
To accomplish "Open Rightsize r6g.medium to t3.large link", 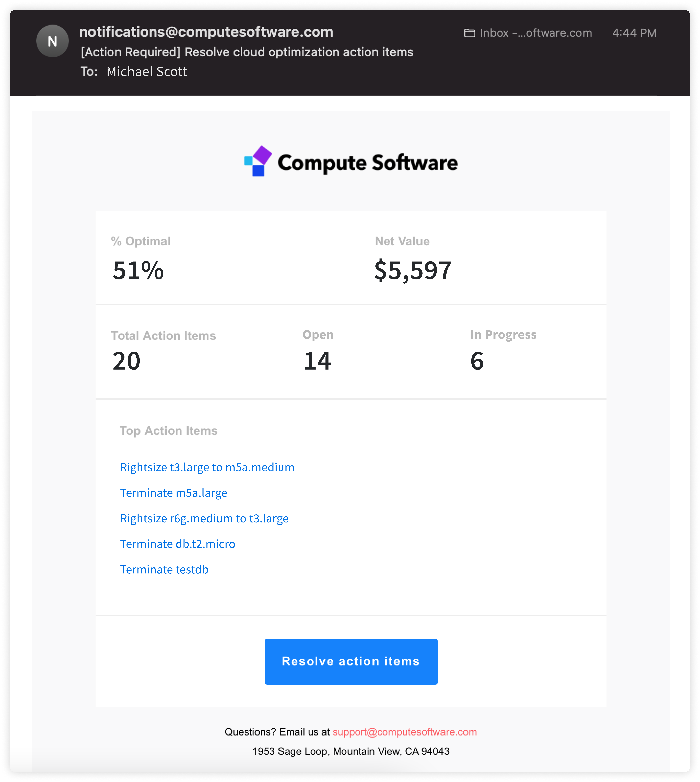I will pos(204,519).
